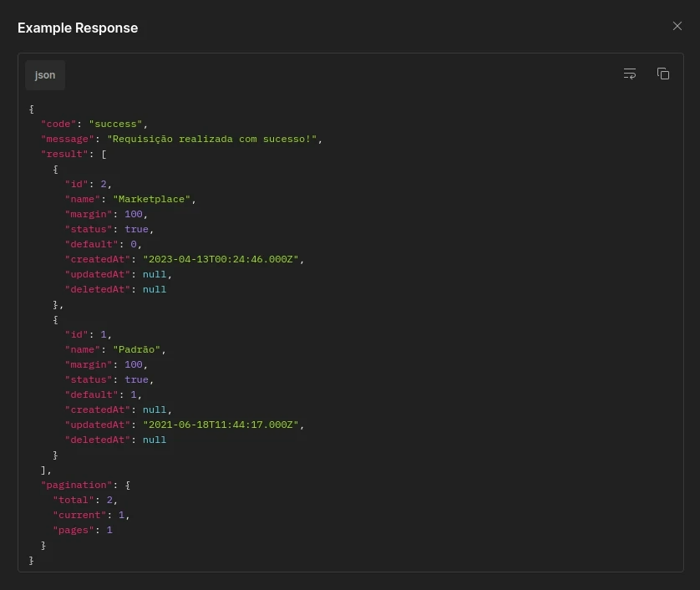This screenshot has height=590, width=700.
Task: Click the "result" key text
Action: (x=64, y=154)
